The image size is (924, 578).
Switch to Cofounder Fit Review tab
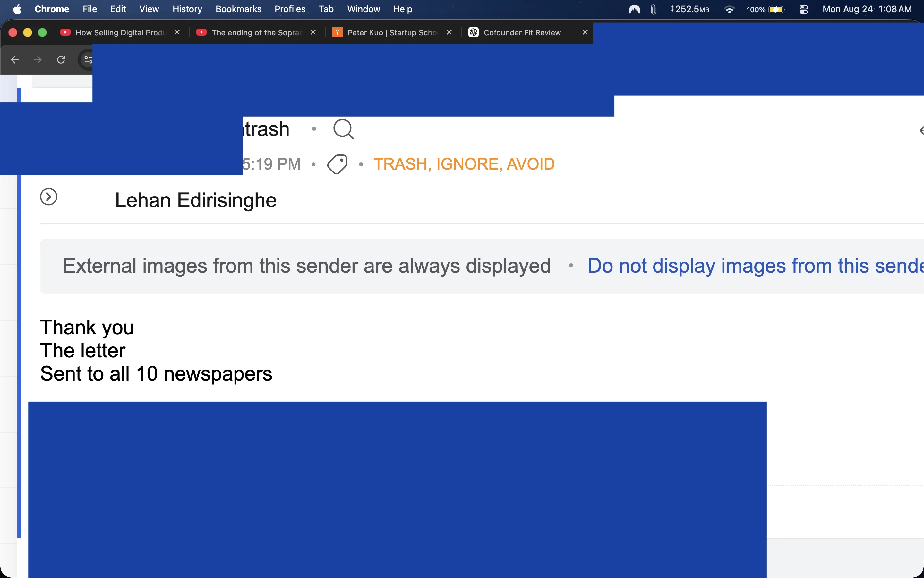coord(522,32)
